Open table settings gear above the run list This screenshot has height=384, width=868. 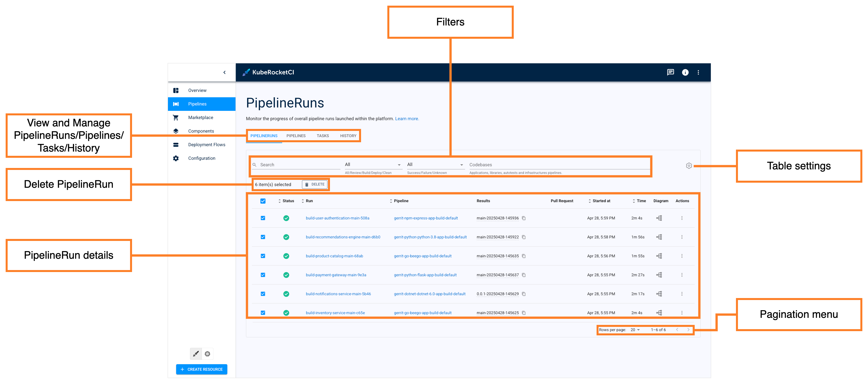(x=689, y=165)
